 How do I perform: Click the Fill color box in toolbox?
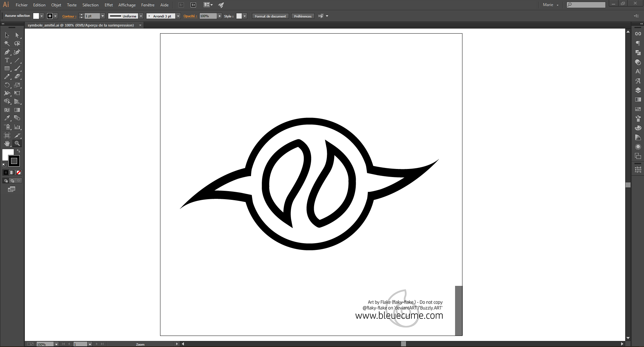coord(6,153)
